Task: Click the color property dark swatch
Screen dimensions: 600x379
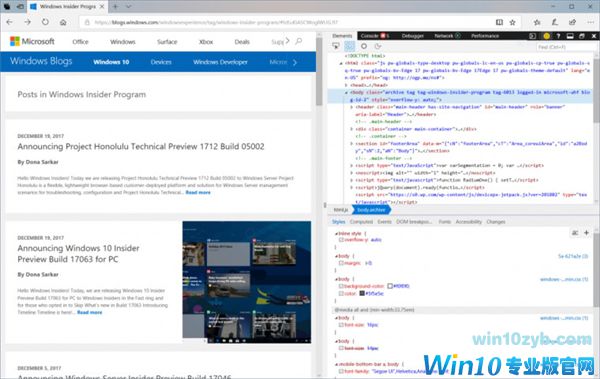Action: click(x=362, y=293)
